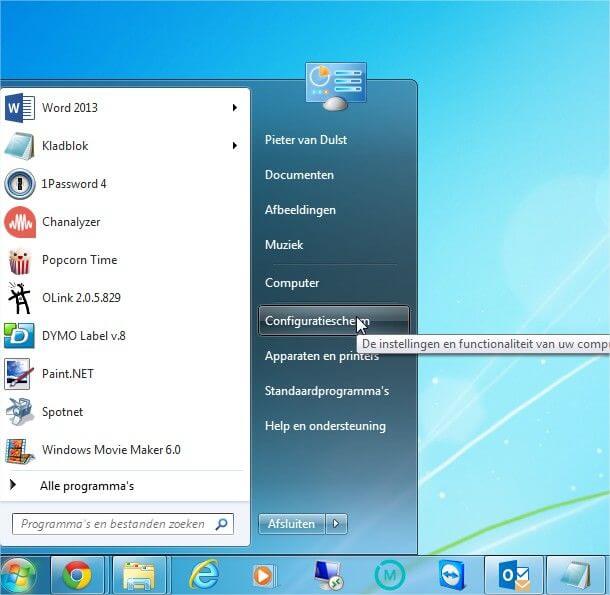Start Popcorn Time from its popcorn icon
This screenshot has height=595, width=610.
coord(19,261)
